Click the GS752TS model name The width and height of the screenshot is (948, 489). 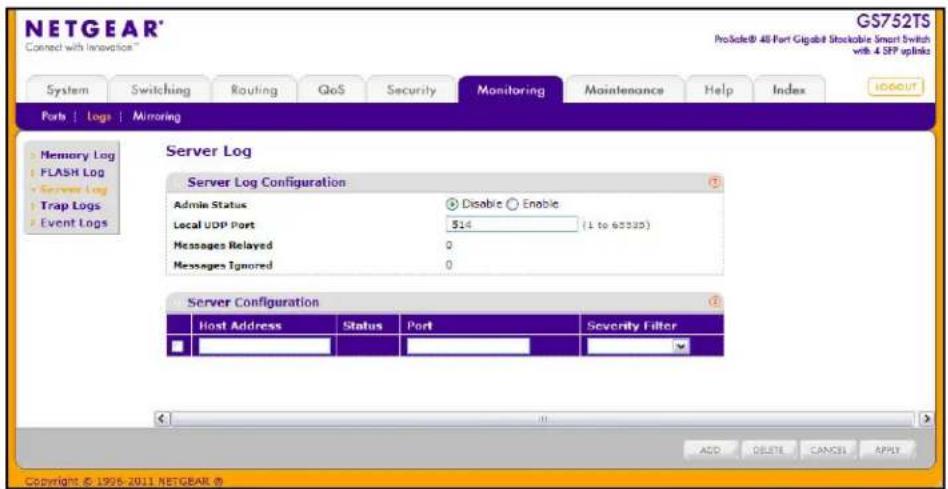click(x=896, y=21)
